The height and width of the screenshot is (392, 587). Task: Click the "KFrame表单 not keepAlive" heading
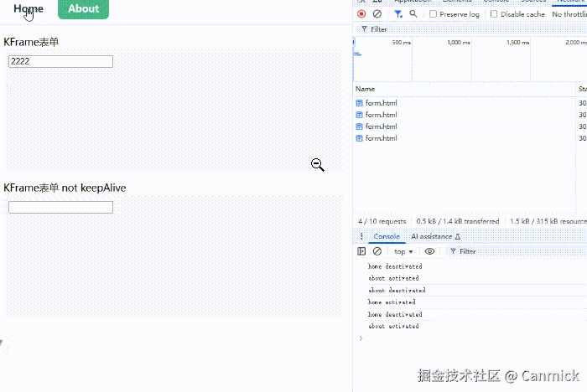[65, 188]
